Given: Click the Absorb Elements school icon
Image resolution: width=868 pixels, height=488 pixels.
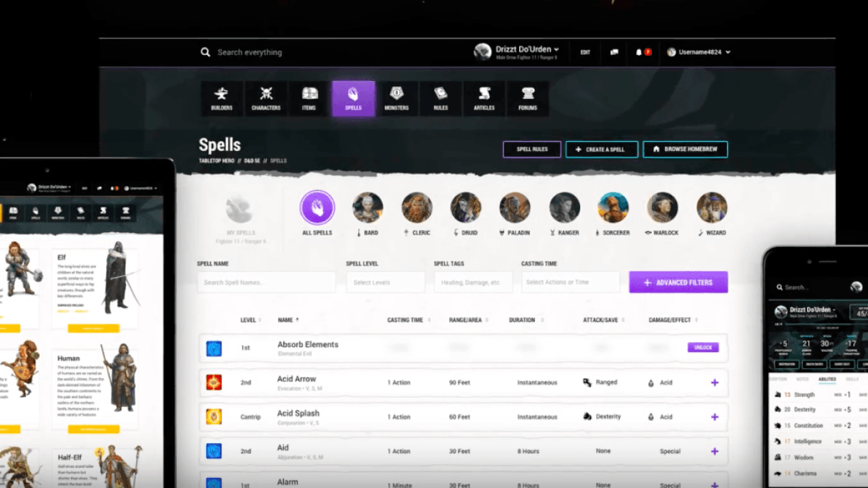Looking at the screenshot, I should (x=213, y=348).
